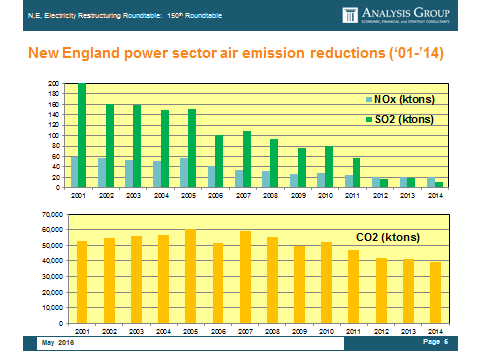The image size is (480, 360).
Task: Click the 2011 SO2 bar in the top chart
Action: (x=356, y=173)
